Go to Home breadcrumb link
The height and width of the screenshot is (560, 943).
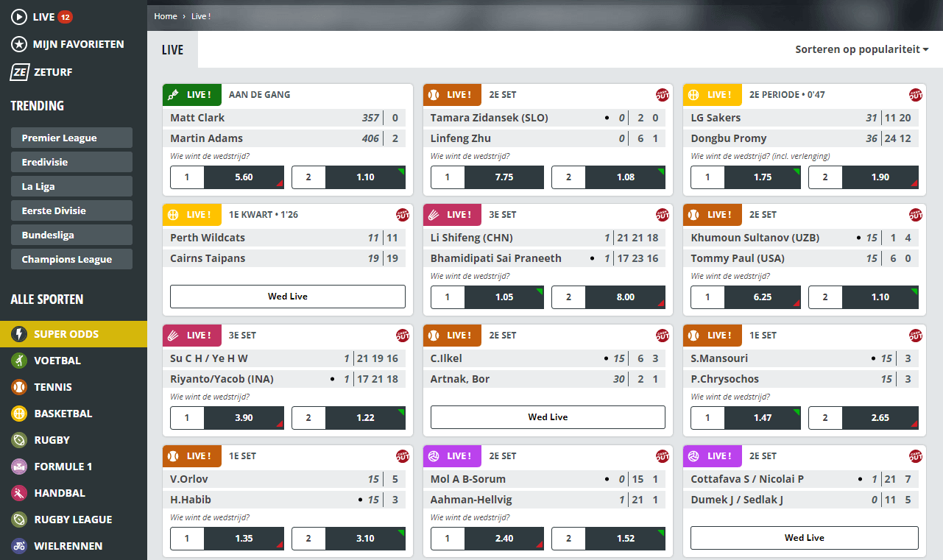[x=166, y=16]
